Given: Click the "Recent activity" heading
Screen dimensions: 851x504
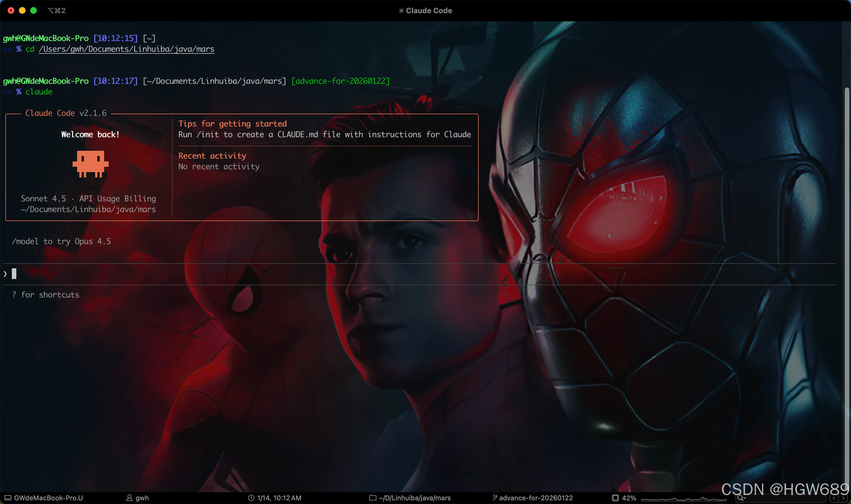Looking at the screenshot, I should (x=212, y=156).
